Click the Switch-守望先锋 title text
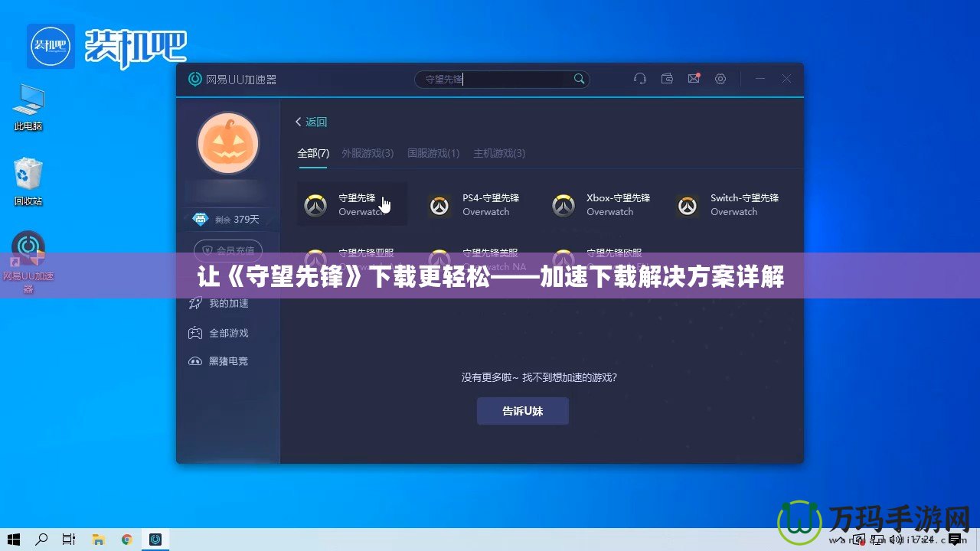This screenshot has width=980, height=551. point(745,197)
